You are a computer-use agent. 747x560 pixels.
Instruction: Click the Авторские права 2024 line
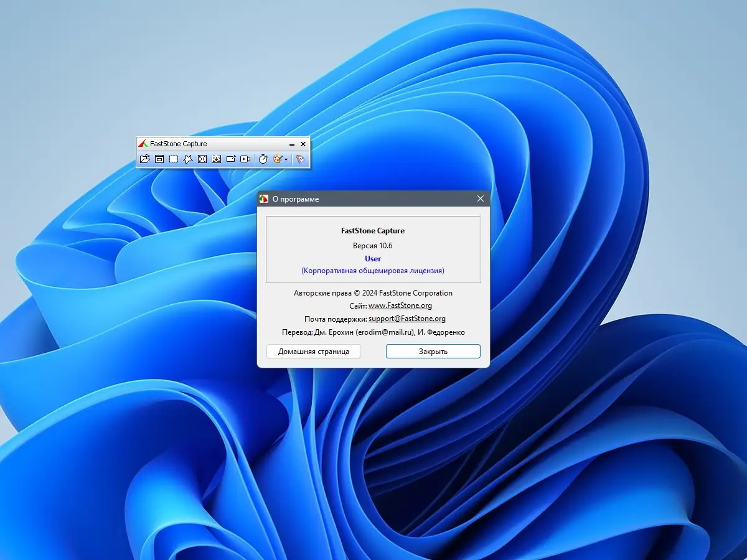(x=373, y=292)
